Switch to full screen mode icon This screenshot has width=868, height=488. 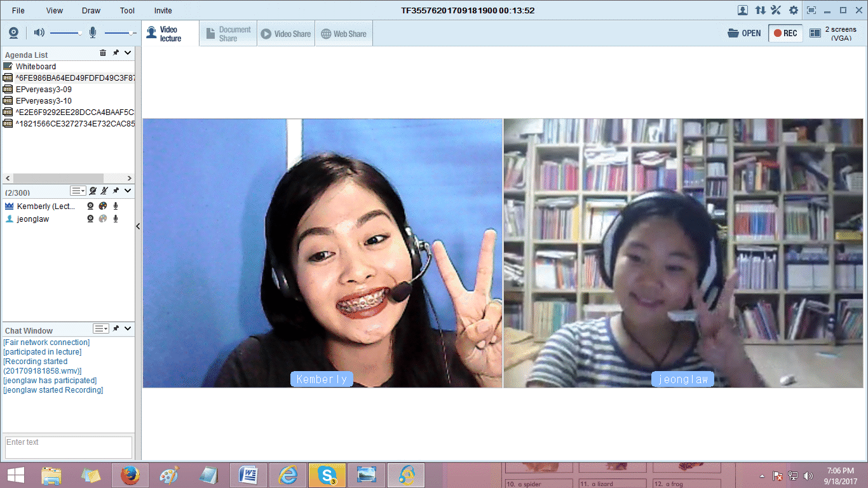point(811,10)
